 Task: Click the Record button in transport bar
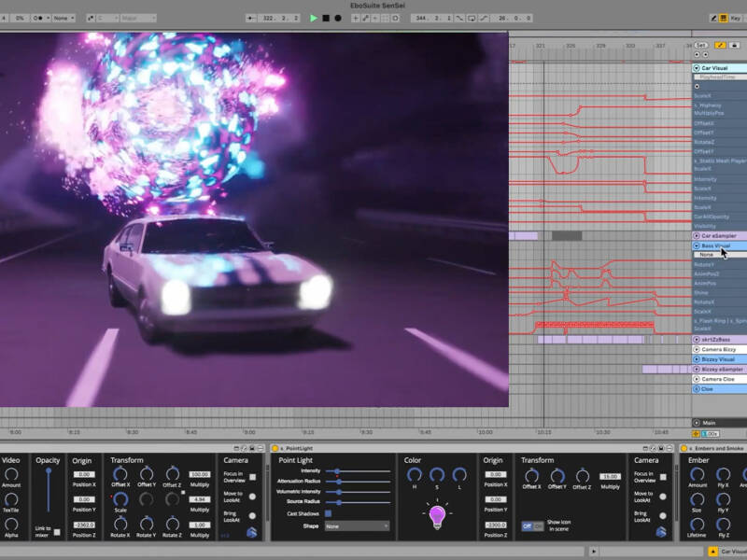pos(337,18)
